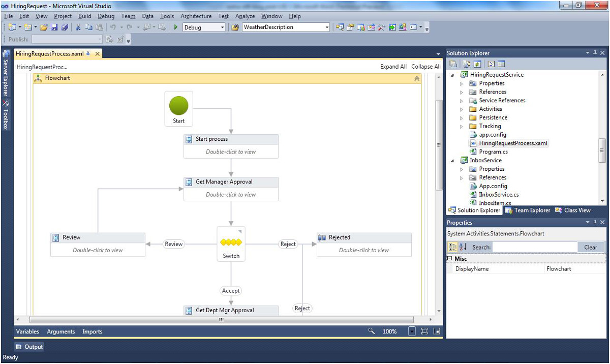Select the Switch activity node icon

pyautogui.click(x=231, y=242)
